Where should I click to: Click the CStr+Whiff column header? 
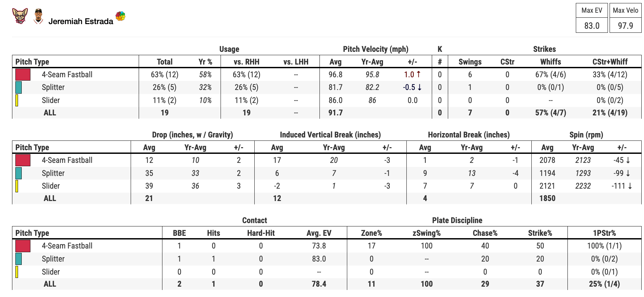pos(610,62)
